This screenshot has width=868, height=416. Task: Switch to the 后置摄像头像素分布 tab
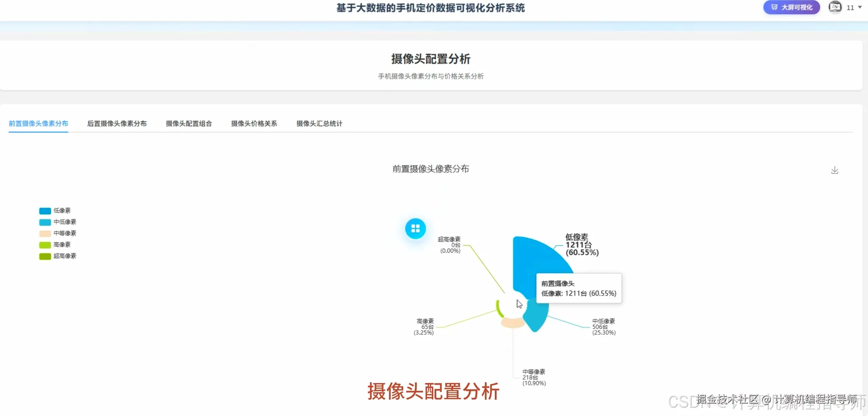pos(117,123)
